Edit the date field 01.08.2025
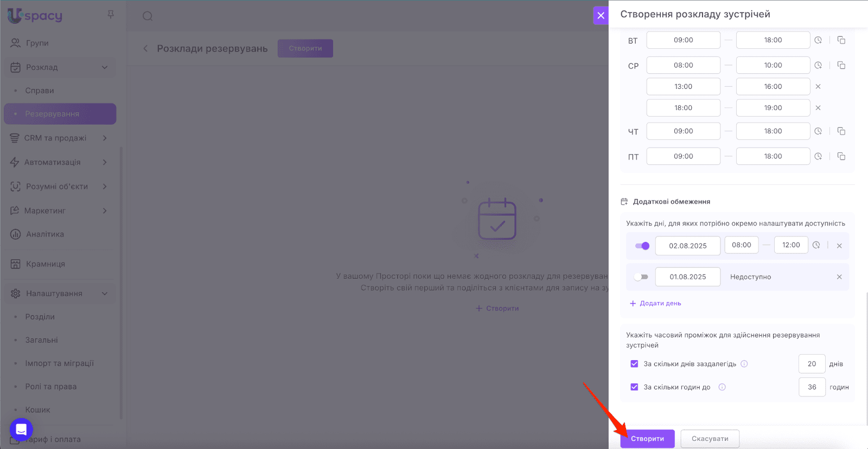 coord(688,277)
